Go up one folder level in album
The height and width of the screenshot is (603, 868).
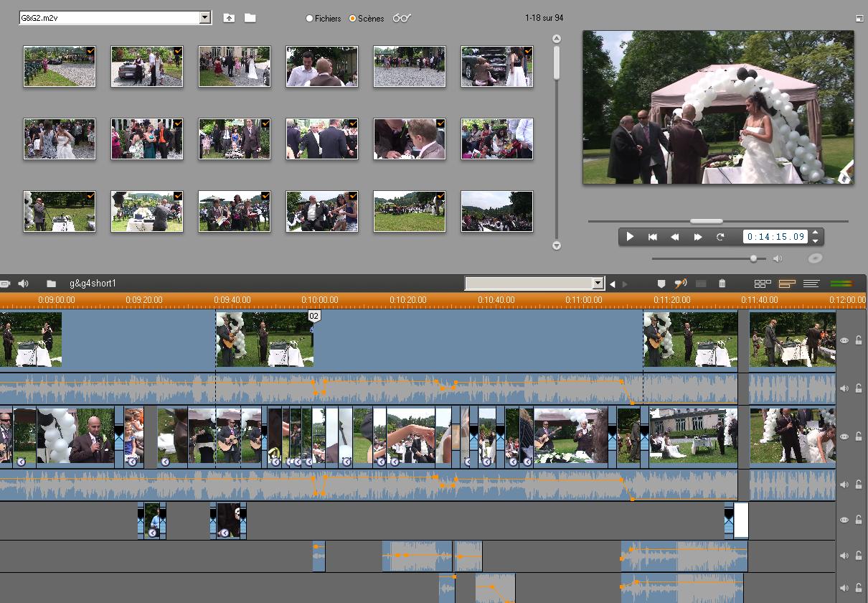pos(229,18)
